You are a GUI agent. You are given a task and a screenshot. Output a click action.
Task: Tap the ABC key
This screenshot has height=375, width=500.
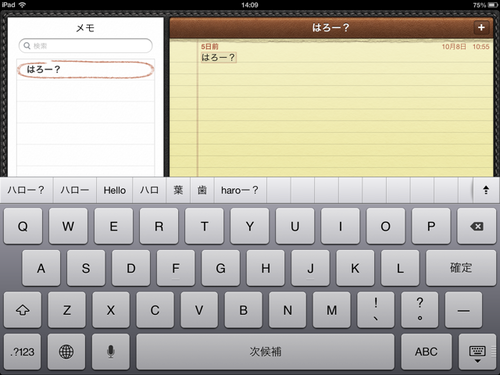pyautogui.click(x=426, y=352)
